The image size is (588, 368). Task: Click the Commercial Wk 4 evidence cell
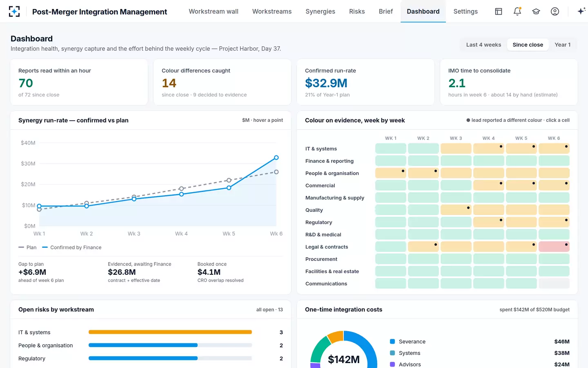(489, 185)
